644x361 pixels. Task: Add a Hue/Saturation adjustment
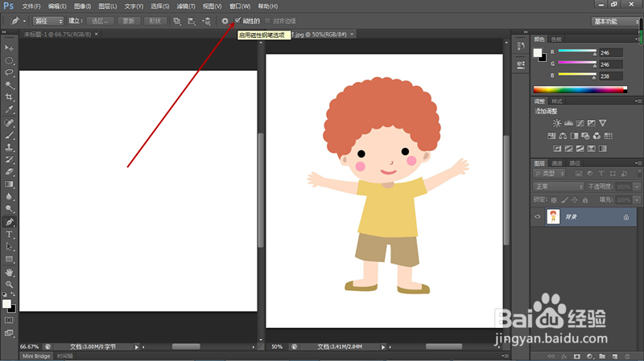(x=551, y=136)
